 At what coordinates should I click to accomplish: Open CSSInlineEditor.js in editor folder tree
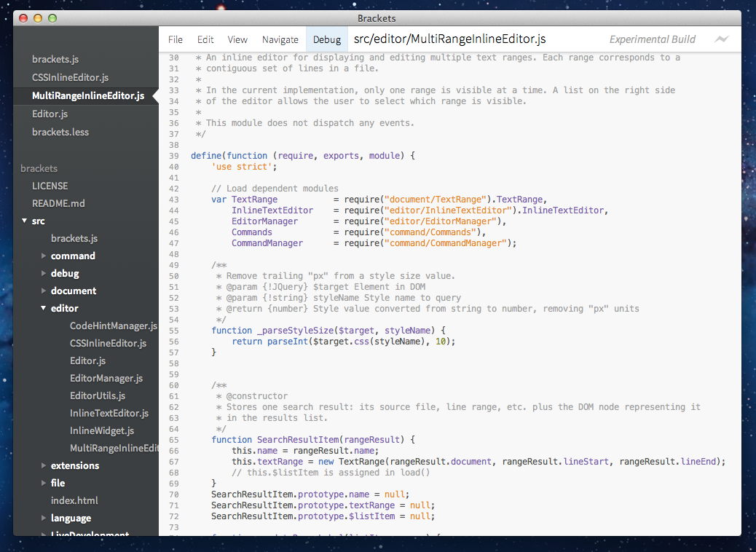pyautogui.click(x=108, y=343)
